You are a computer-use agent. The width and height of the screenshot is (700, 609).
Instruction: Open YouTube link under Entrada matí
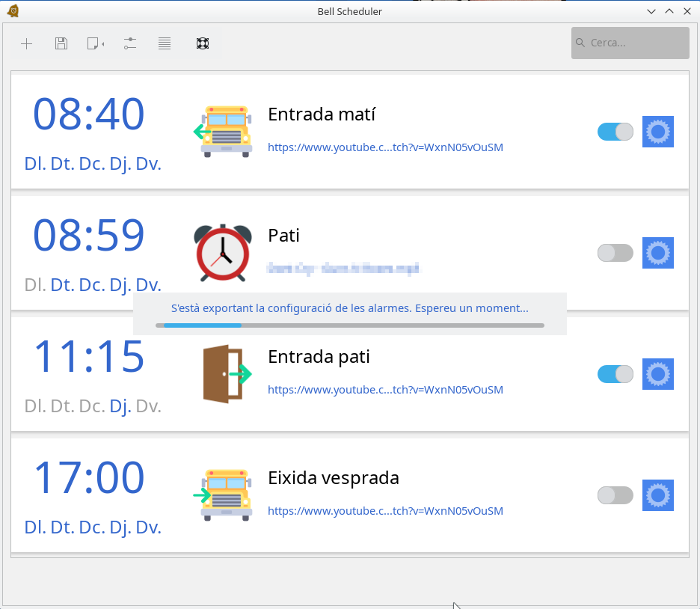point(385,147)
